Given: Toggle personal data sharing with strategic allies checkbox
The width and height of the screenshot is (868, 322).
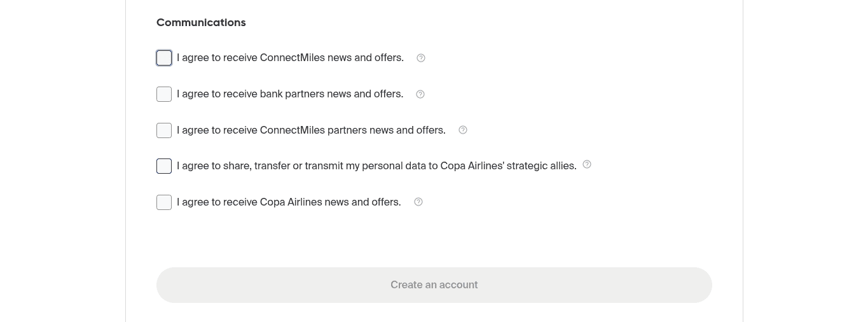Looking at the screenshot, I should (x=164, y=166).
